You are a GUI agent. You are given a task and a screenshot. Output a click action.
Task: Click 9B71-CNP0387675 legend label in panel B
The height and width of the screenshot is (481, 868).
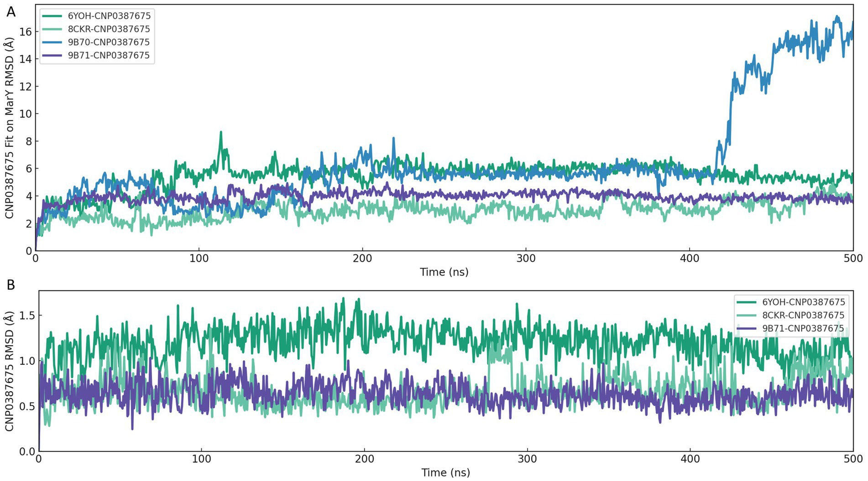click(x=803, y=328)
